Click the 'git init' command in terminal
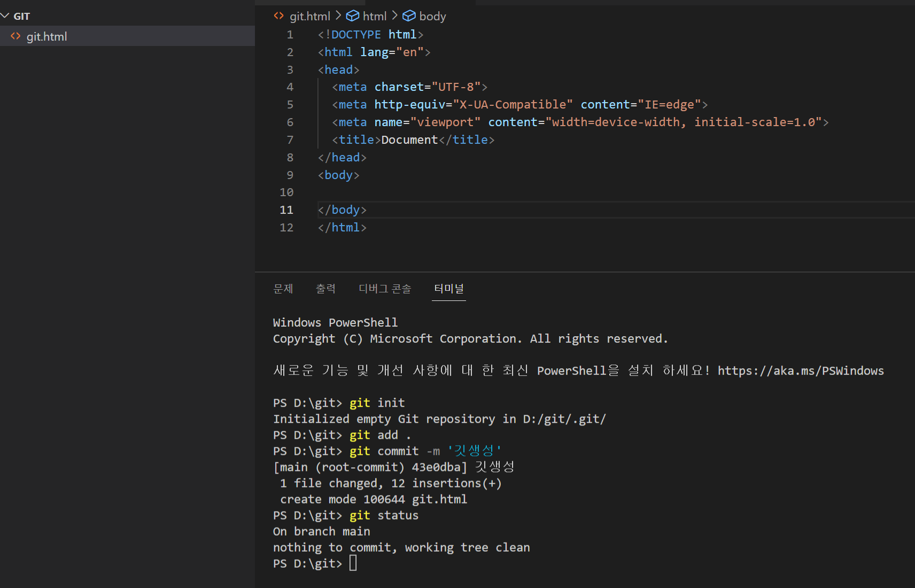 377,403
